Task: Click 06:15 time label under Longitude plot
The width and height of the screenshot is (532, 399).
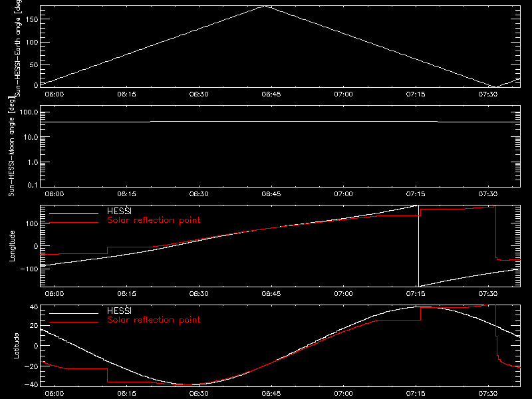Action: [126, 293]
